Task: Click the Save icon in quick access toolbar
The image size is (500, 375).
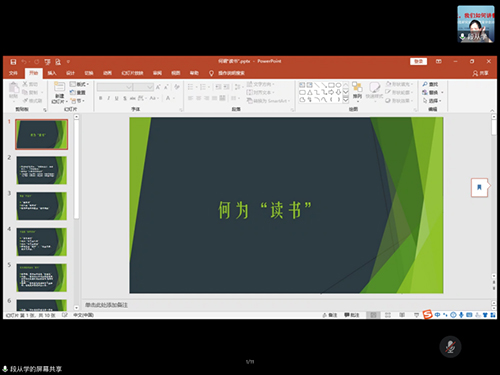Action: [13, 62]
